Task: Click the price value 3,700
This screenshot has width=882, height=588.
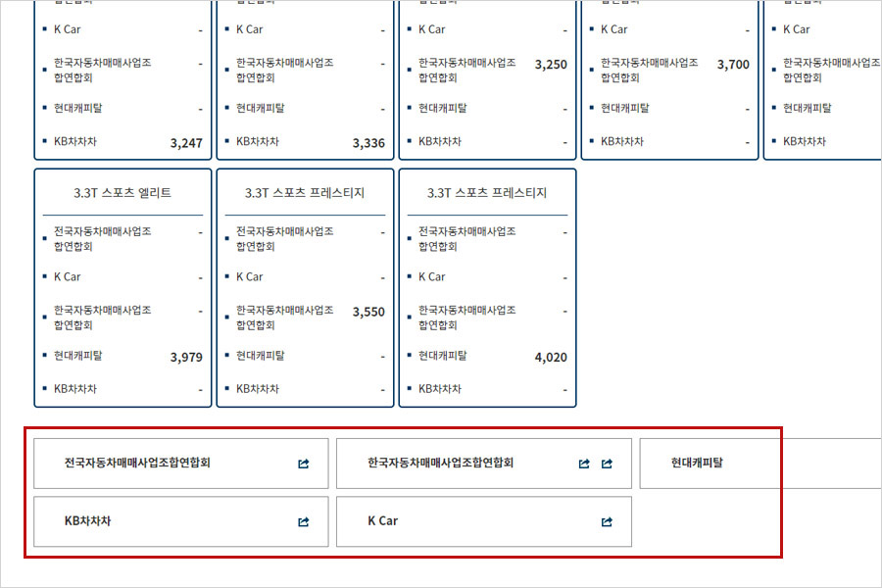Action: [733, 64]
